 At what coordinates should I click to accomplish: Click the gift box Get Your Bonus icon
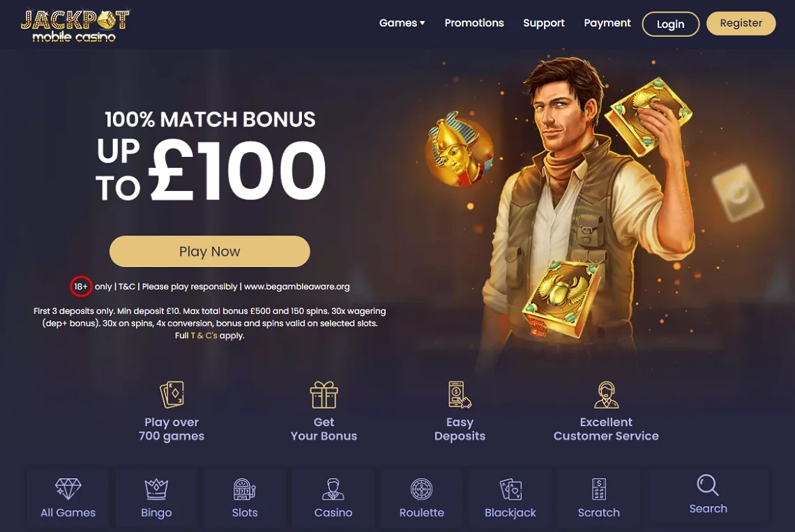(x=324, y=395)
